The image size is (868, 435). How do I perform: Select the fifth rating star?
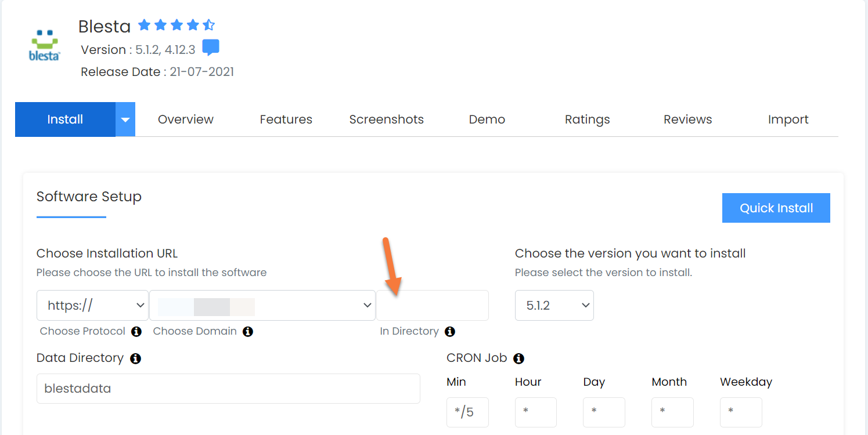tap(208, 25)
